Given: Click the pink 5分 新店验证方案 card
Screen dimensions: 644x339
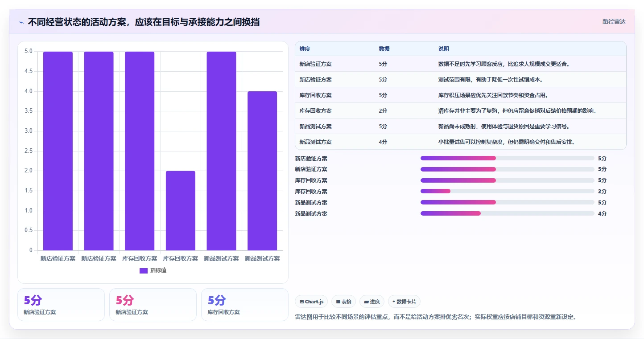Looking at the screenshot, I should point(153,305).
